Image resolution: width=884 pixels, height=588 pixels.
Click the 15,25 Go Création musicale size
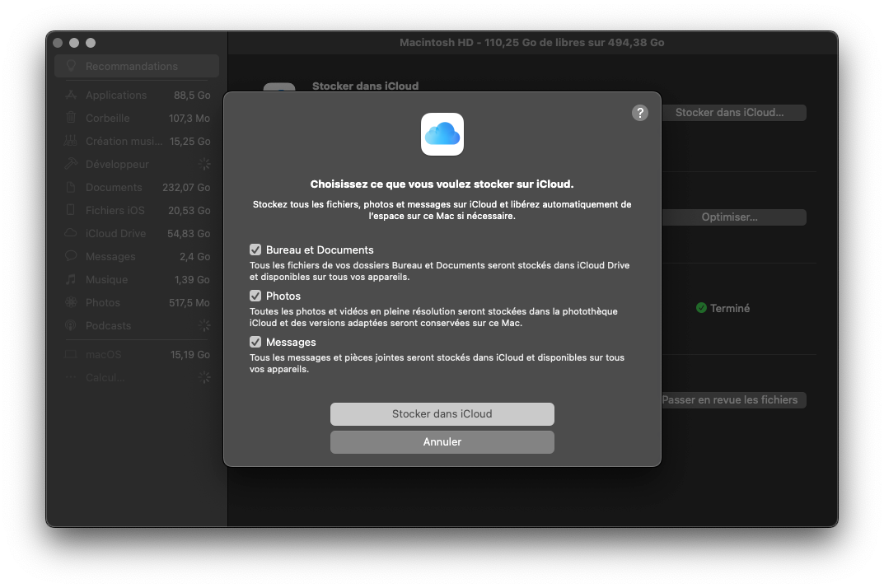190,142
